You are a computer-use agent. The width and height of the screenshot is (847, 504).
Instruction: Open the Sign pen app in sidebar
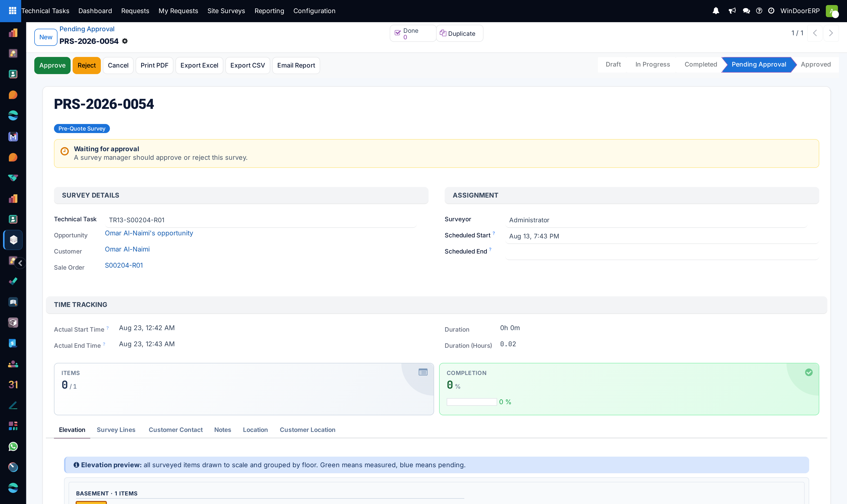tap(13, 405)
